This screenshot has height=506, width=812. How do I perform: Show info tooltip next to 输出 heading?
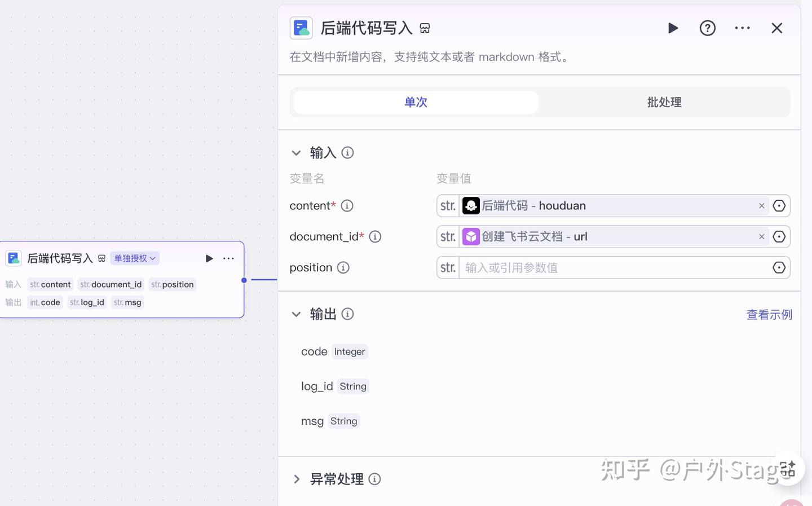[x=348, y=314]
